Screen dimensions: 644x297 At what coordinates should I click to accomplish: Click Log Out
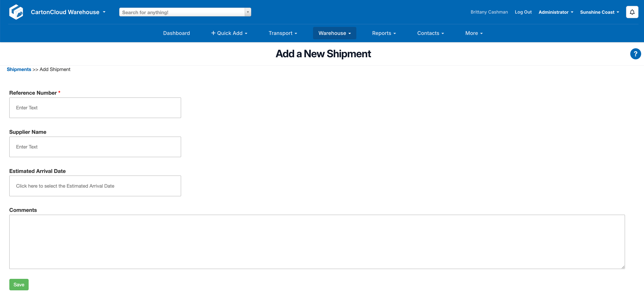523,12
